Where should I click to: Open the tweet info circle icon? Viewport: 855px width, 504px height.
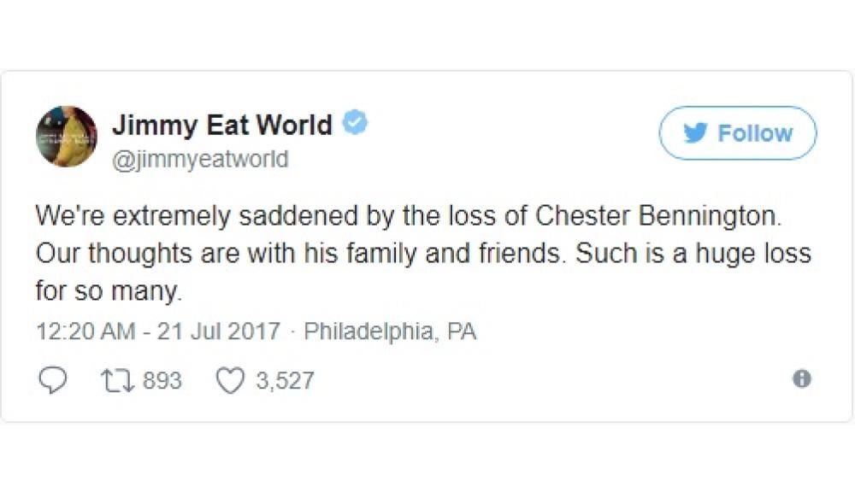click(801, 379)
